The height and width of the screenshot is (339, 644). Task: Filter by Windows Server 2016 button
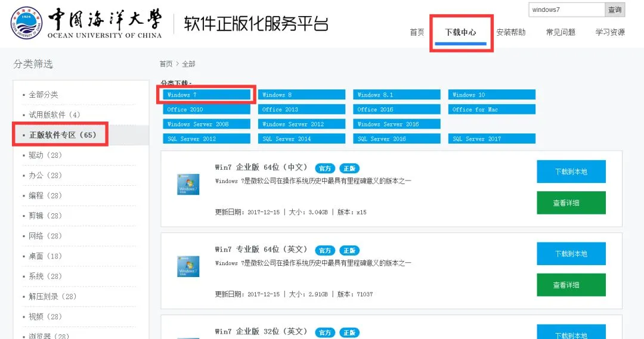pyautogui.click(x=397, y=124)
